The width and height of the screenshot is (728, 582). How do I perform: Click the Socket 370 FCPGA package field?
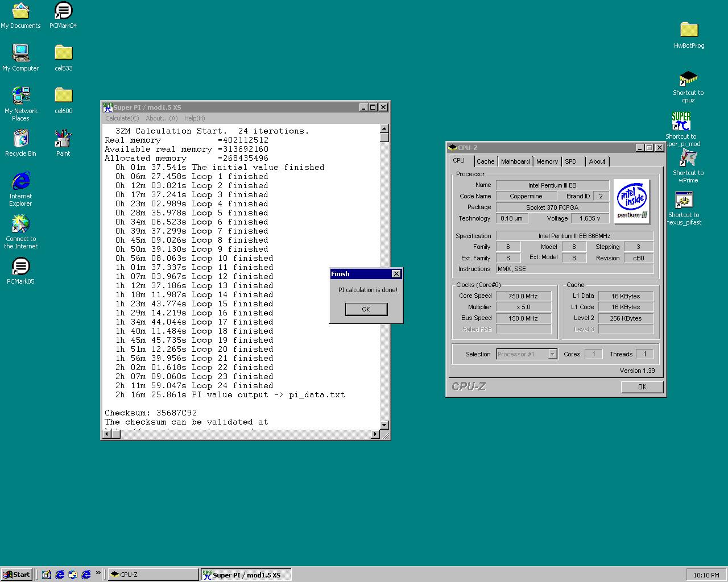pos(552,207)
